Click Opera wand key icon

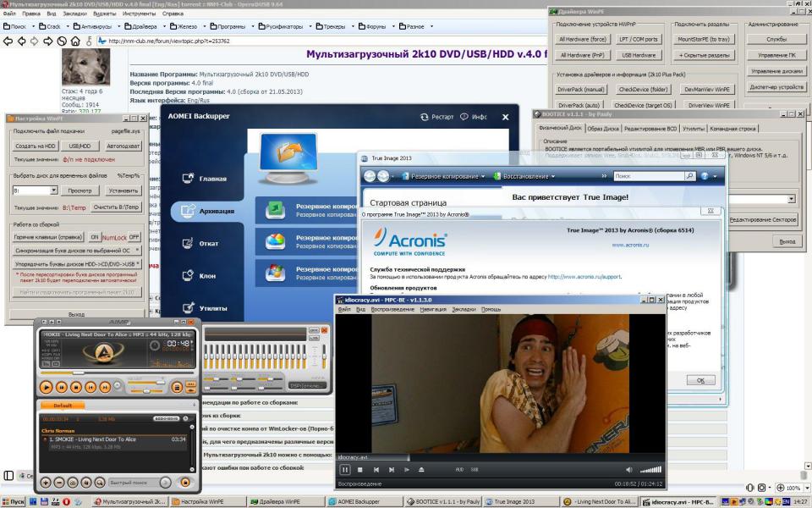point(89,41)
